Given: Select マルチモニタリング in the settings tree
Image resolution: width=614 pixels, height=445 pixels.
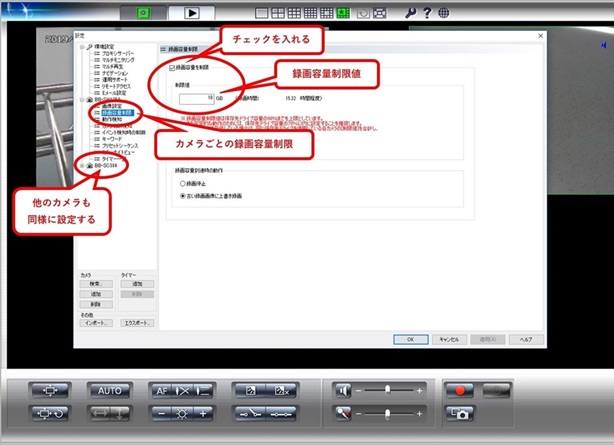Looking at the screenshot, I should coord(118,60).
